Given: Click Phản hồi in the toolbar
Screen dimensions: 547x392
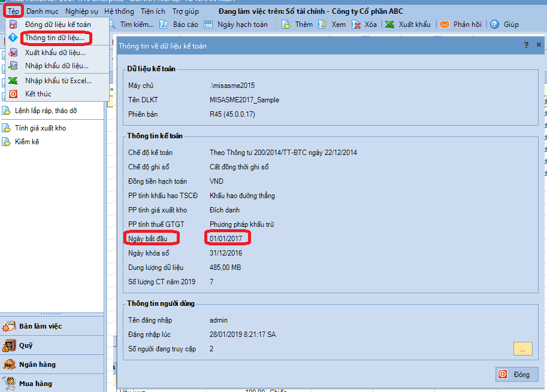Looking at the screenshot, I should tap(467, 25).
